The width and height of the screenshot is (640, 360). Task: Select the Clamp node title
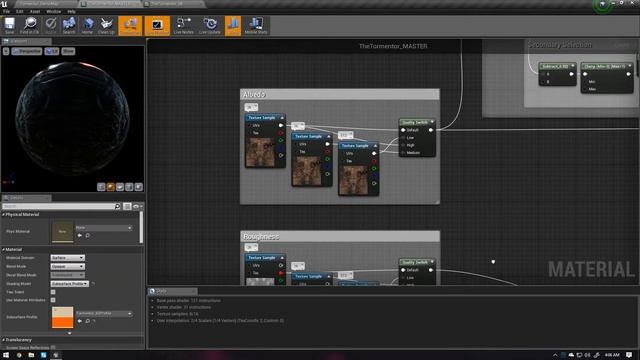pyautogui.click(x=607, y=66)
